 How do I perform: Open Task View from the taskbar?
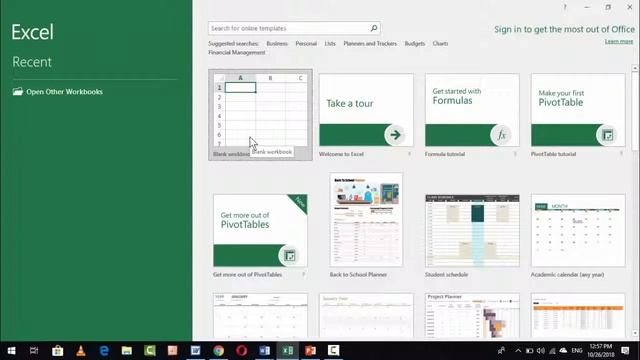tap(34, 351)
